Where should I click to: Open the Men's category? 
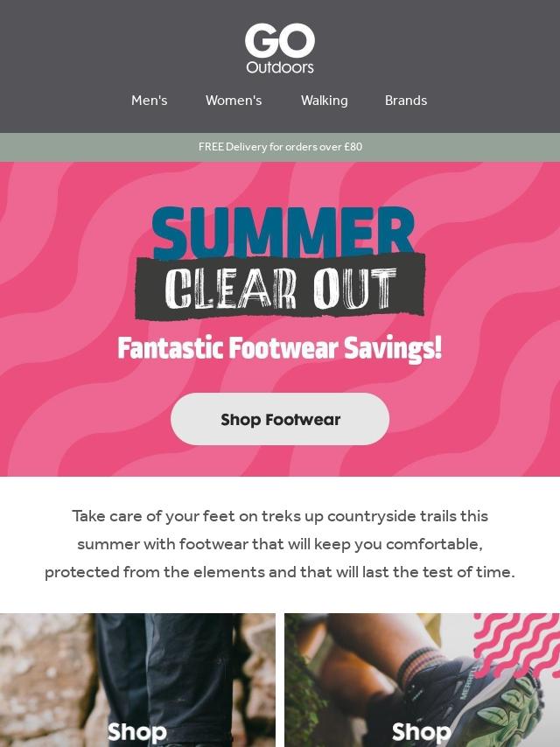(x=149, y=101)
